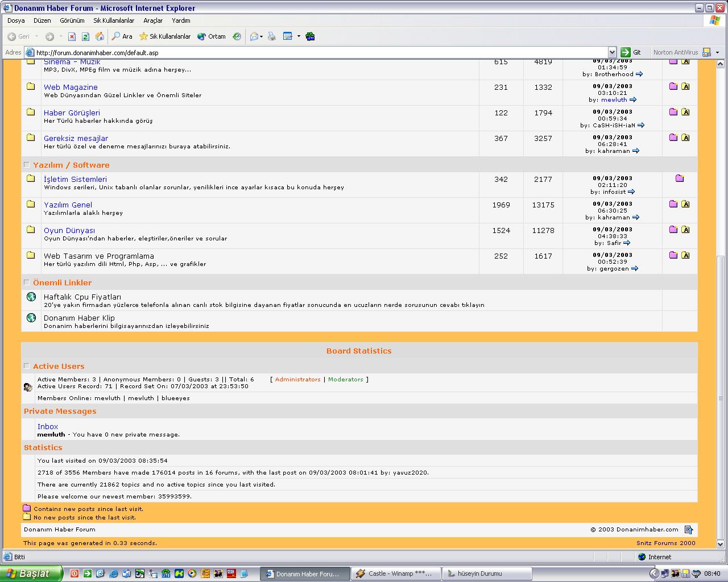Image resolution: width=728 pixels, height=582 pixels.
Task: Click the Haftalık Cpu Fiyatları globe icon
Action: pyautogui.click(x=31, y=297)
